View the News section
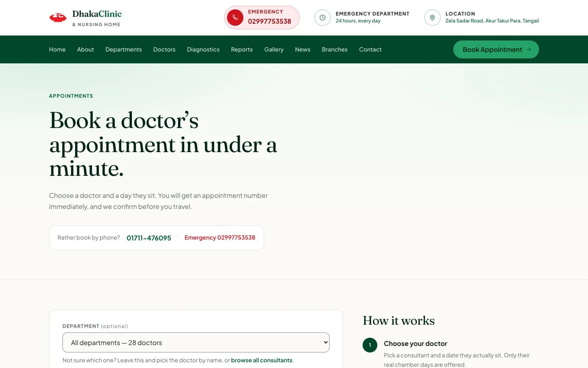The width and height of the screenshot is (588, 368). coord(303,49)
